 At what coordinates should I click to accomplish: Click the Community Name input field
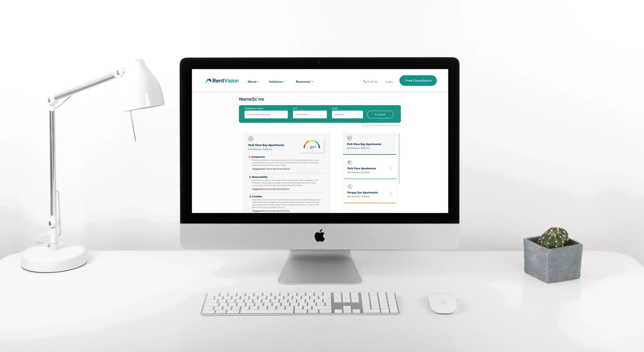click(265, 114)
